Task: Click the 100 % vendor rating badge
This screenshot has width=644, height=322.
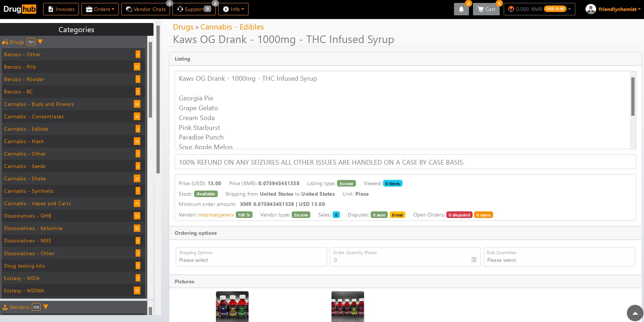Action: (x=244, y=215)
